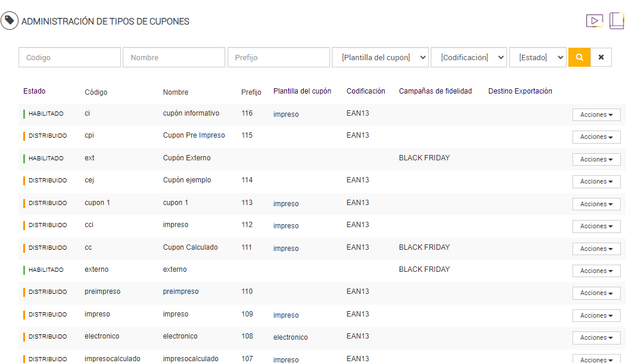Sort by Estado column header
The height and width of the screenshot is (363, 644).
pyautogui.click(x=35, y=91)
